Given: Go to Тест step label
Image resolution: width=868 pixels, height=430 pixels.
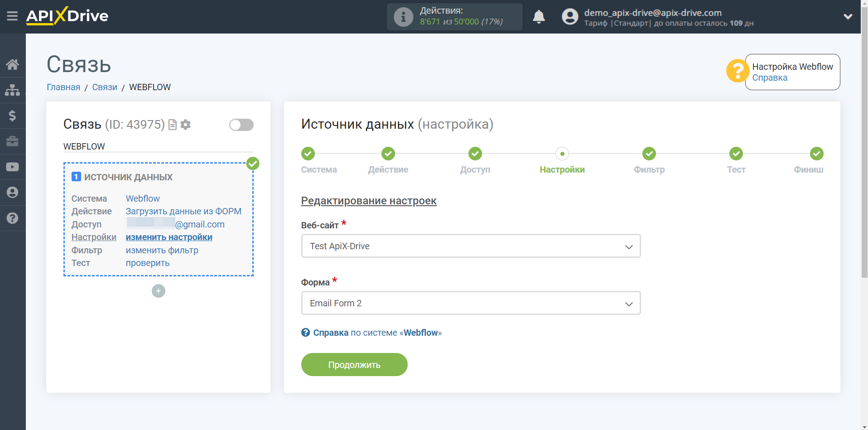Looking at the screenshot, I should tap(736, 170).
